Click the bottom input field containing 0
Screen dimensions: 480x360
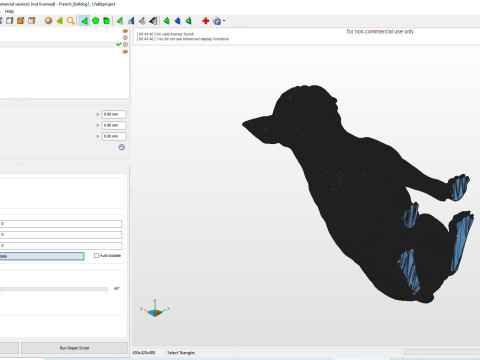click(x=61, y=246)
